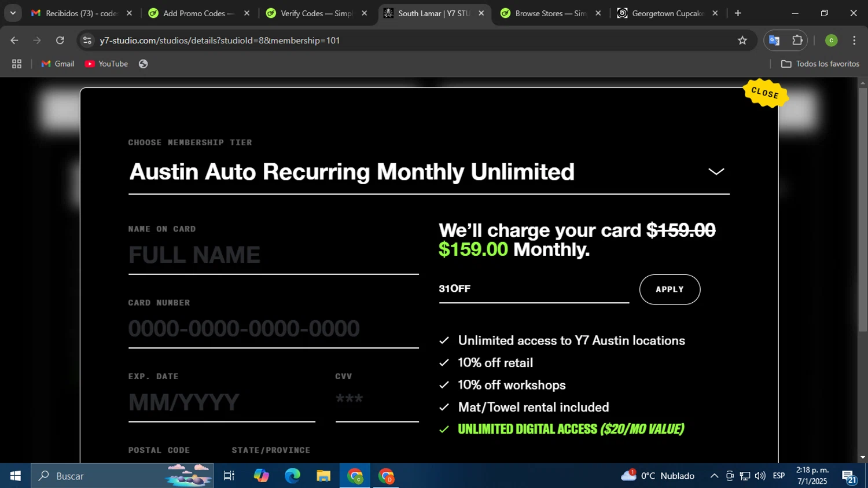Viewport: 868px width, 488px height.
Task: Open Task View on the taskbar
Action: click(229, 476)
